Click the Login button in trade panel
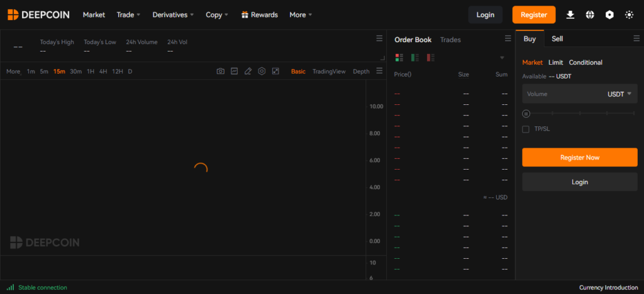Image resolution: width=644 pixels, height=294 pixels. click(579, 182)
